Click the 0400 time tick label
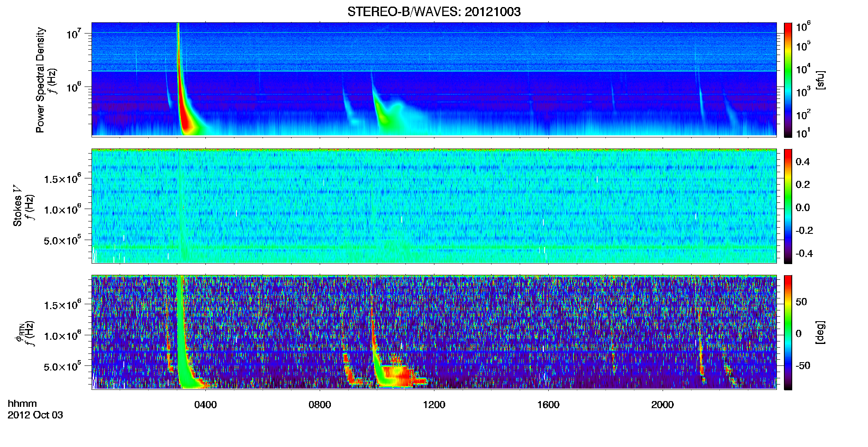The width and height of the screenshot is (868, 447). tap(205, 405)
